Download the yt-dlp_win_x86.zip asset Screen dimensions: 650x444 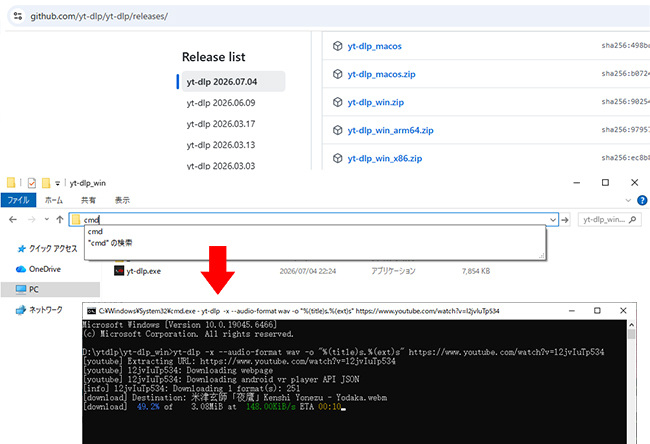385,158
